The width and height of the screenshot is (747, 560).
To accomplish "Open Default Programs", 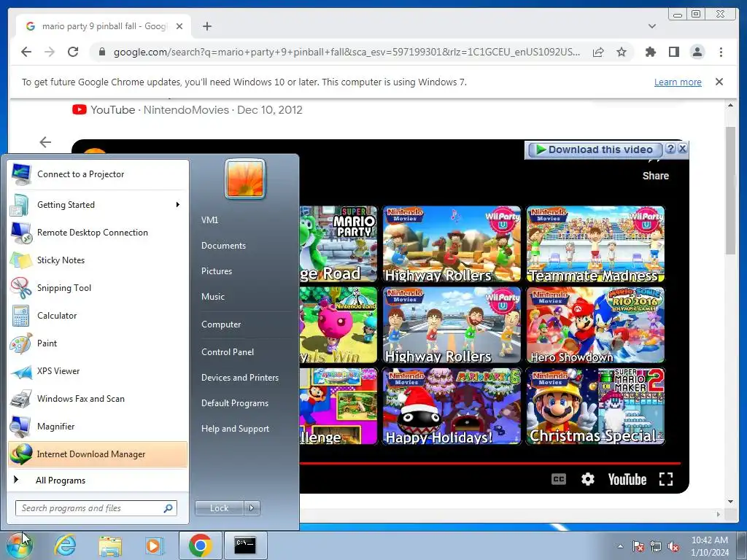I will click(235, 403).
